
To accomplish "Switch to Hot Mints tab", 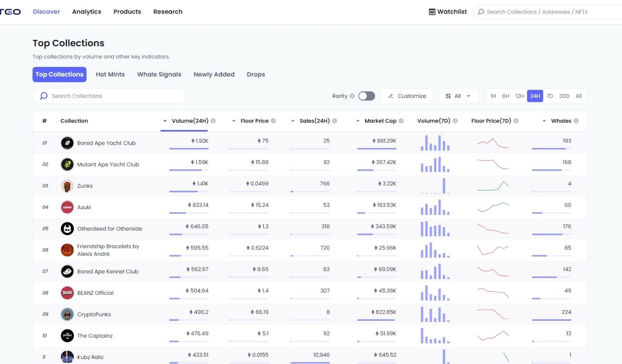I will click(x=110, y=74).
